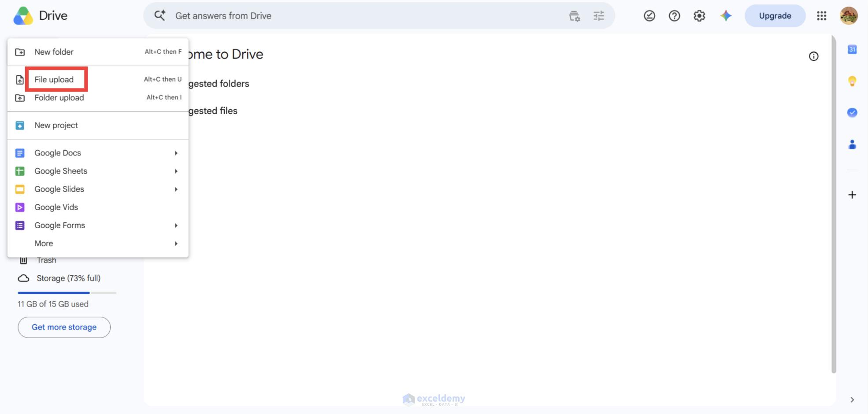Click the "Alt+C then I" shortcut text
868x414 pixels.
point(164,97)
